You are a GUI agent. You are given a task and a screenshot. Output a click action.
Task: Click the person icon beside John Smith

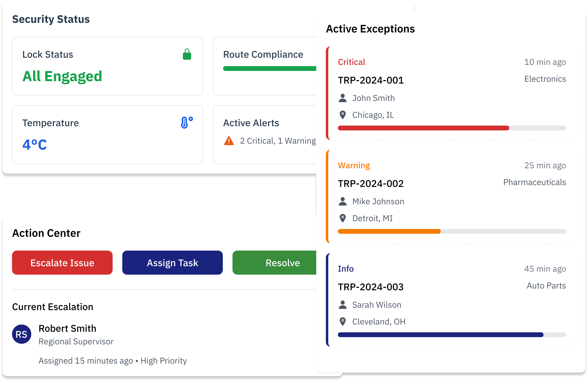(x=343, y=98)
